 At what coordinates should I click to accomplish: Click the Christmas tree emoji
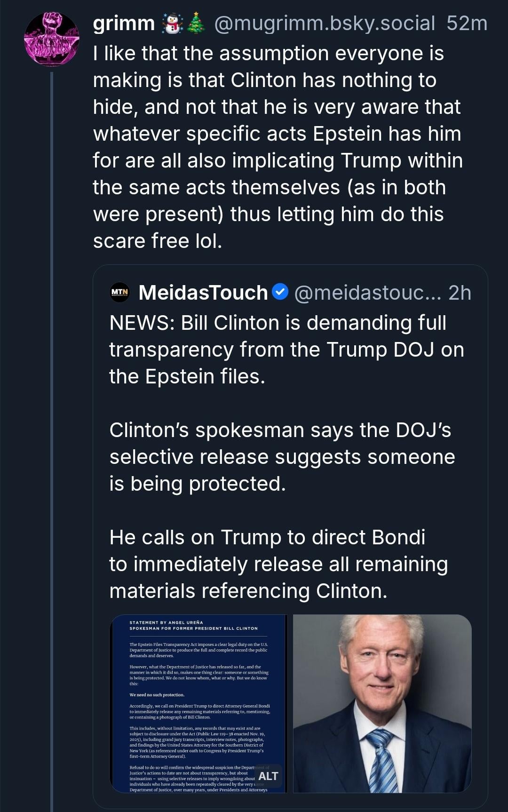click(x=196, y=24)
